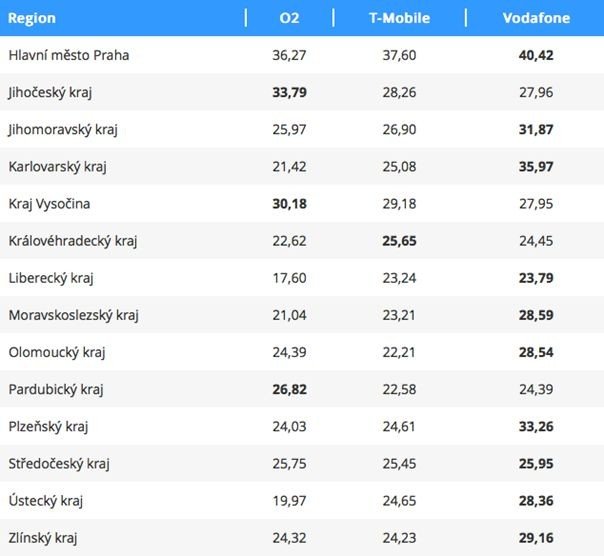Select the Plzeňský kraj row label
The image size is (604, 556).
(x=48, y=426)
